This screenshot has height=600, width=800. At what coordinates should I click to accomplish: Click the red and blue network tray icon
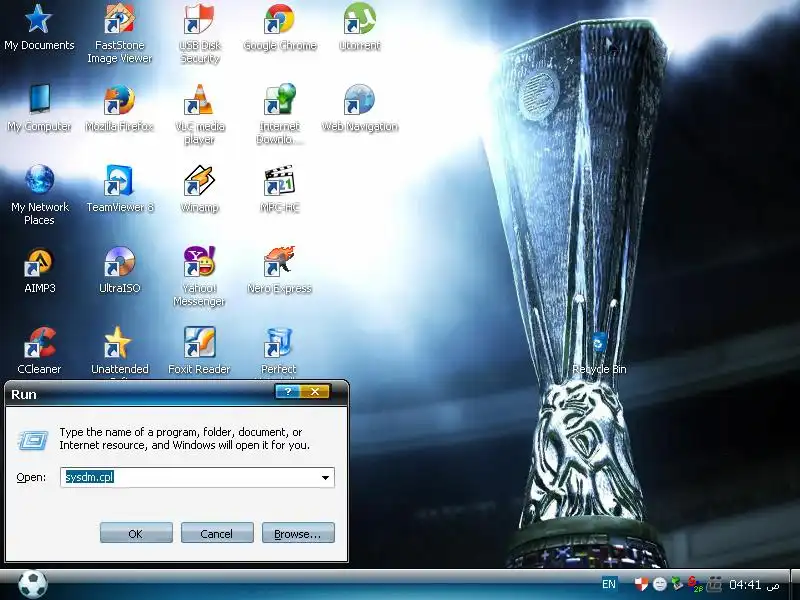(x=694, y=584)
